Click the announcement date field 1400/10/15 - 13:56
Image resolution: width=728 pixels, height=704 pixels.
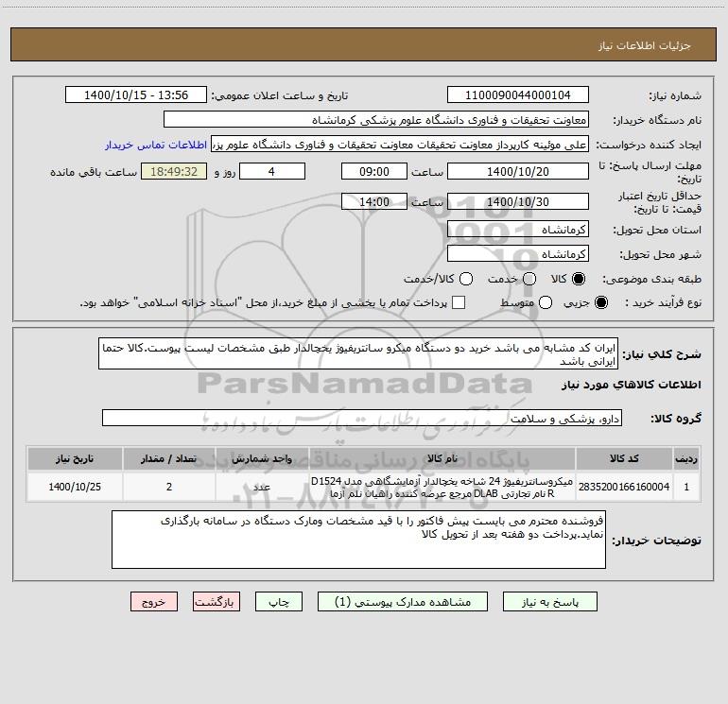[x=136, y=94]
